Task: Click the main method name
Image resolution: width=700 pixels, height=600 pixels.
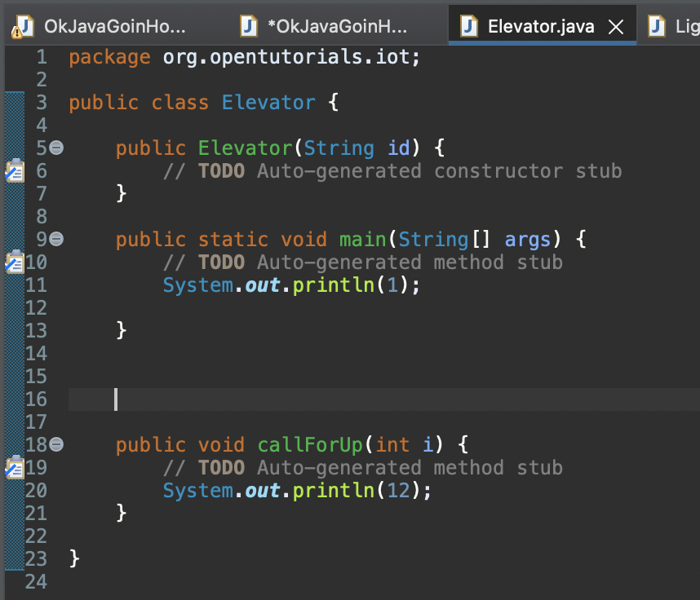Action: [x=362, y=240]
